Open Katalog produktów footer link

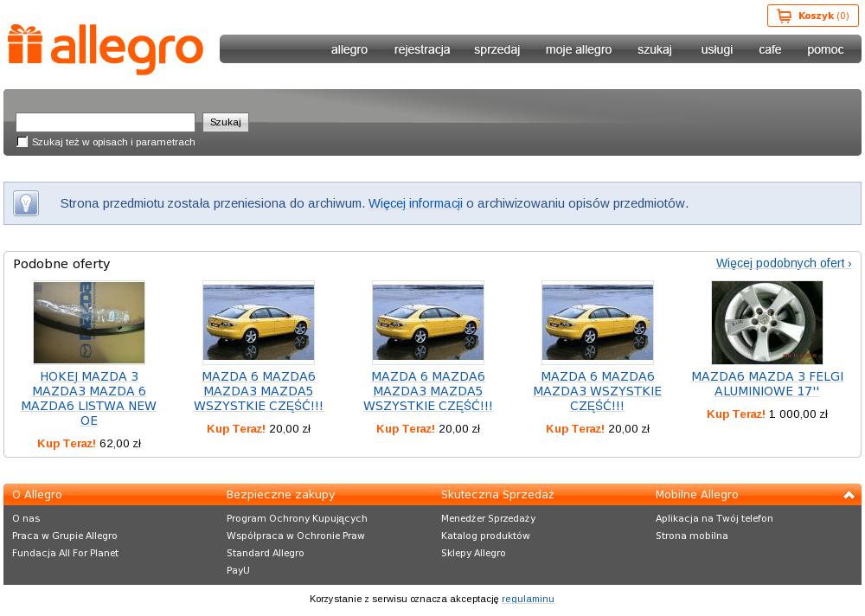[485, 536]
